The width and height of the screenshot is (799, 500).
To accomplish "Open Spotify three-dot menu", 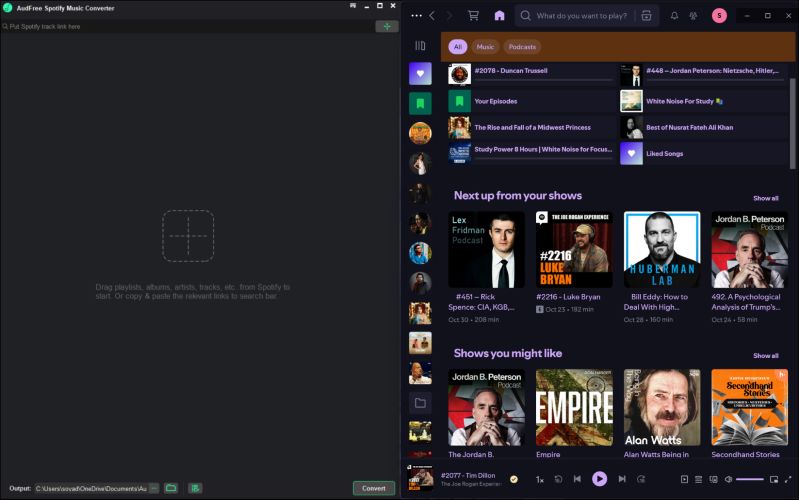I will [x=416, y=16].
